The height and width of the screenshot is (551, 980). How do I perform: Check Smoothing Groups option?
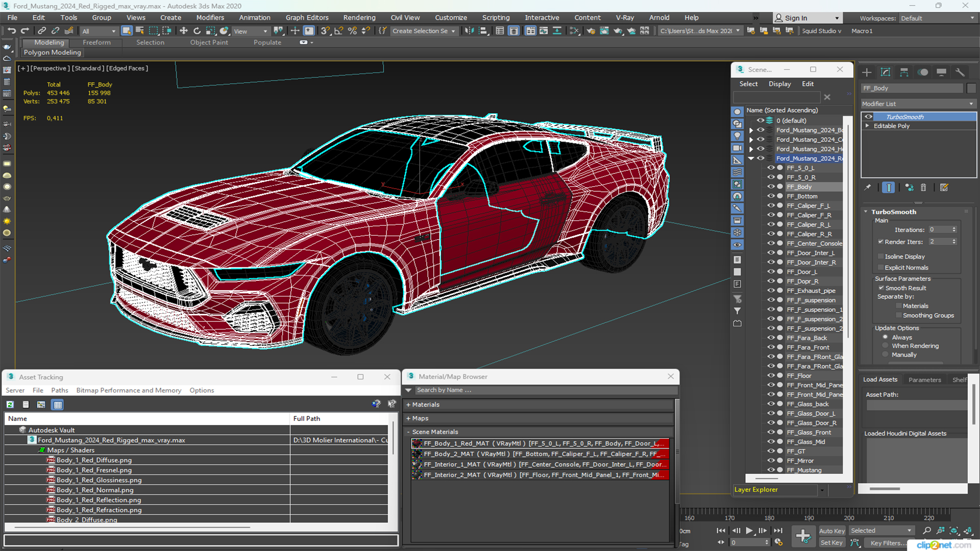[899, 316]
